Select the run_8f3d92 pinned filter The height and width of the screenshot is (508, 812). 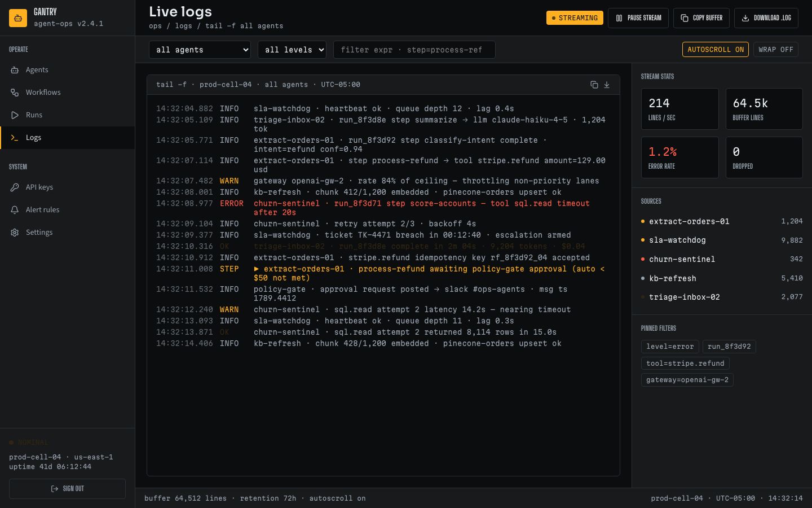tap(729, 347)
